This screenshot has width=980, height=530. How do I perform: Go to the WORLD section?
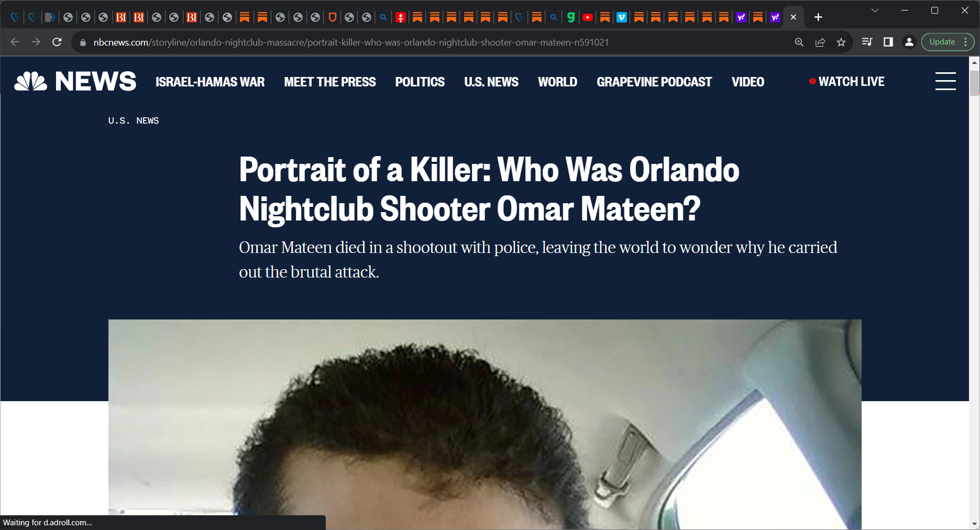click(x=558, y=82)
